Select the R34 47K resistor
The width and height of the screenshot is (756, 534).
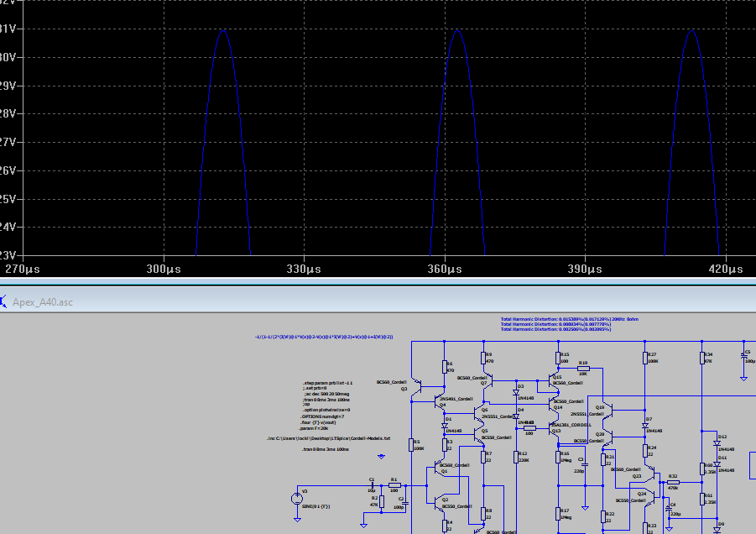(702, 358)
